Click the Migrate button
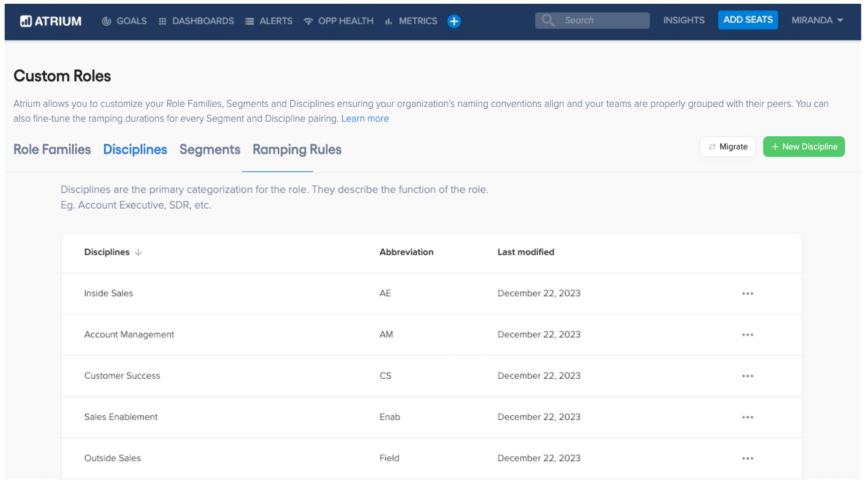This screenshot has height=485, width=868. coord(728,147)
